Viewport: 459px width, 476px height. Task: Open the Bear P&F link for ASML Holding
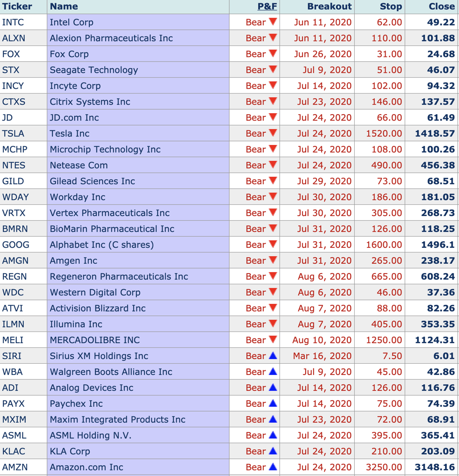pos(256,436)
